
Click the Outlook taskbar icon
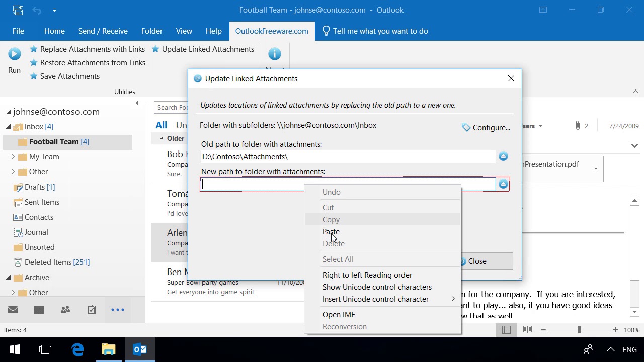pos(140,349)
